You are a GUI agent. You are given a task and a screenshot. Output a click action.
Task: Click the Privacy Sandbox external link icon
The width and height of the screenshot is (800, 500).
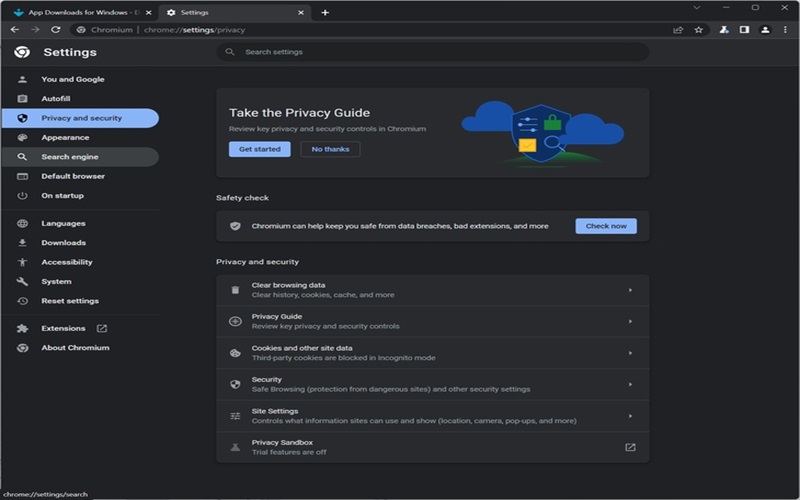point(630,447)
